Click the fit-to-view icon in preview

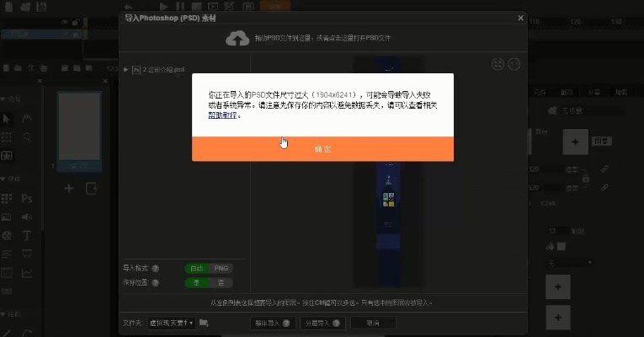tap(498, 64)
